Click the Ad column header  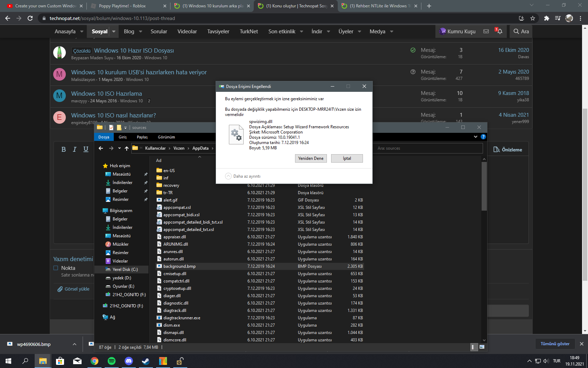click(x=159, y=161)
